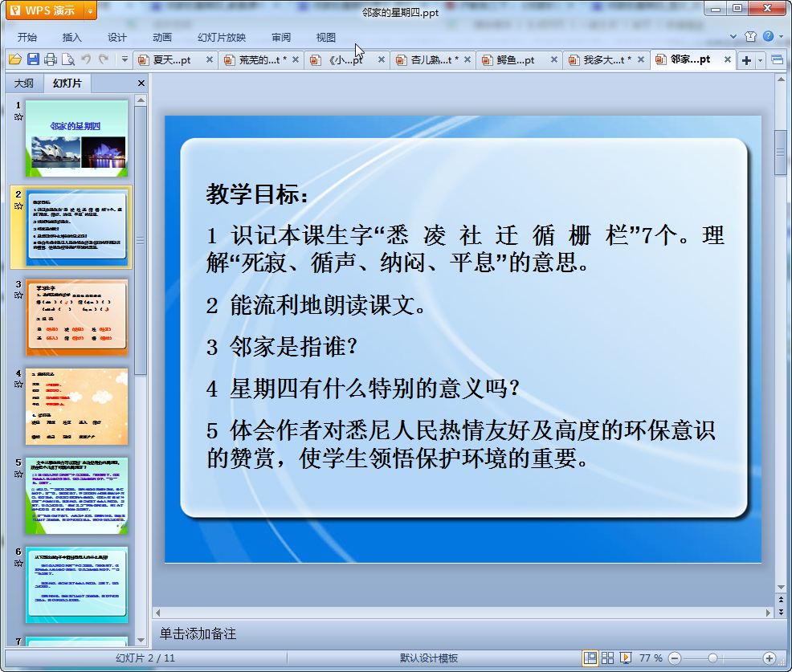
Task: Switch to slide sorter view
Action: point(608,658)
